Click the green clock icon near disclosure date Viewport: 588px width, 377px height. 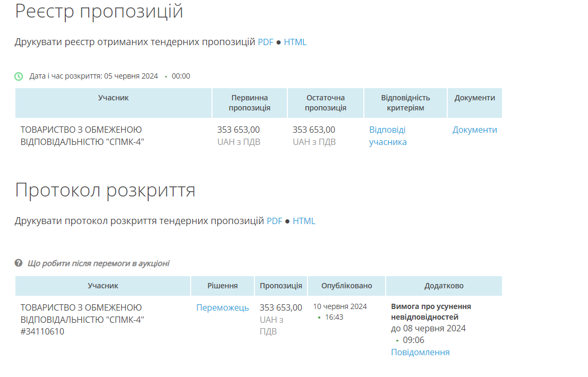pyautogui.click(x=19, y=76)
